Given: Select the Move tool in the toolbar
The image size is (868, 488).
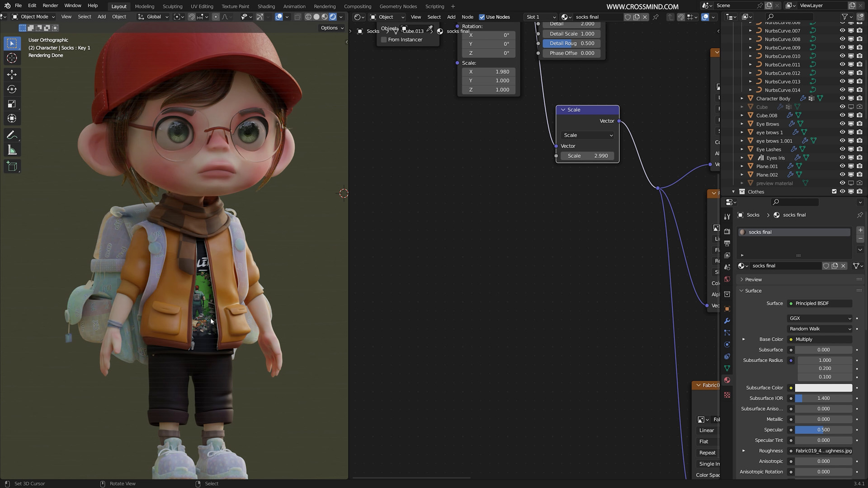Looking at the screenshot, I should (12, 74).
